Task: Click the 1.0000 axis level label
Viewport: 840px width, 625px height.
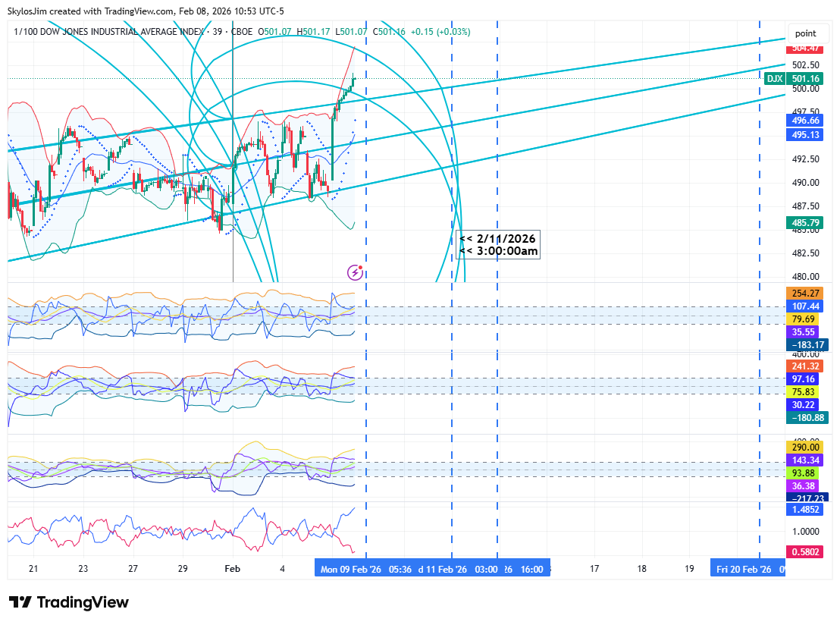Action: point(805,531)
